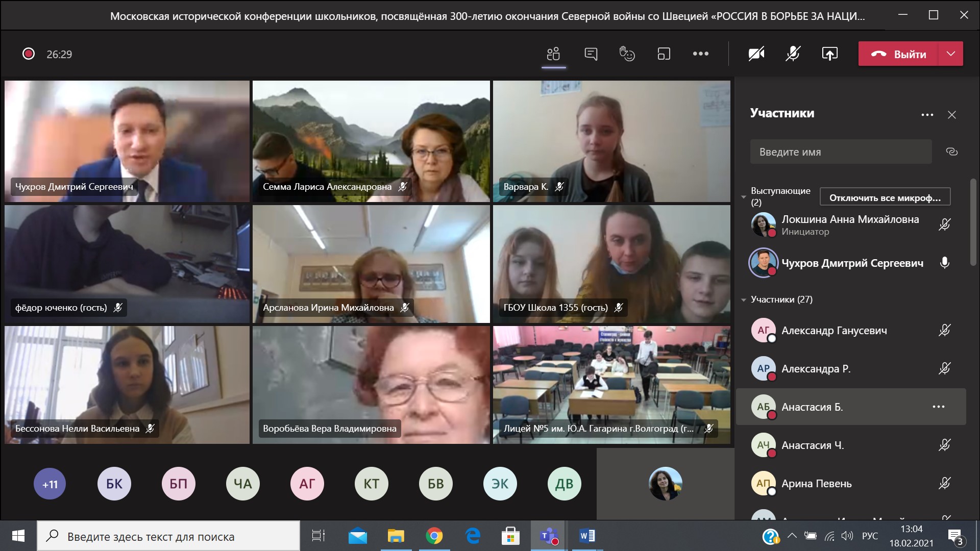Turn on the camera
This screenshot has height=551, width=980.
756,54
